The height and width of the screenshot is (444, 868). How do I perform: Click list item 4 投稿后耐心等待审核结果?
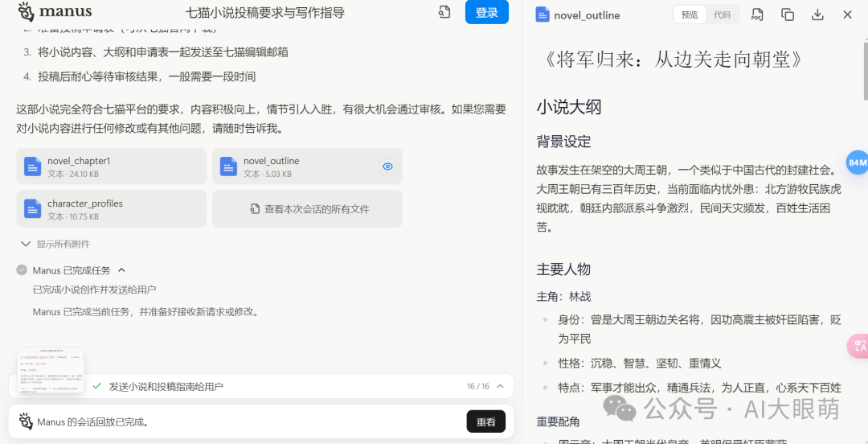[x=139, y=76]
